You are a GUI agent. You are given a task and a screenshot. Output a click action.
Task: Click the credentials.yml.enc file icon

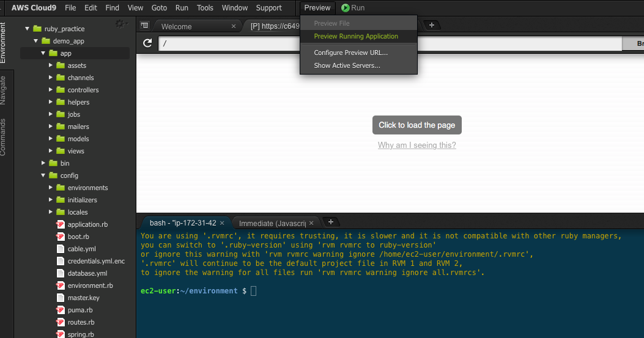click(x=61, y=261)
